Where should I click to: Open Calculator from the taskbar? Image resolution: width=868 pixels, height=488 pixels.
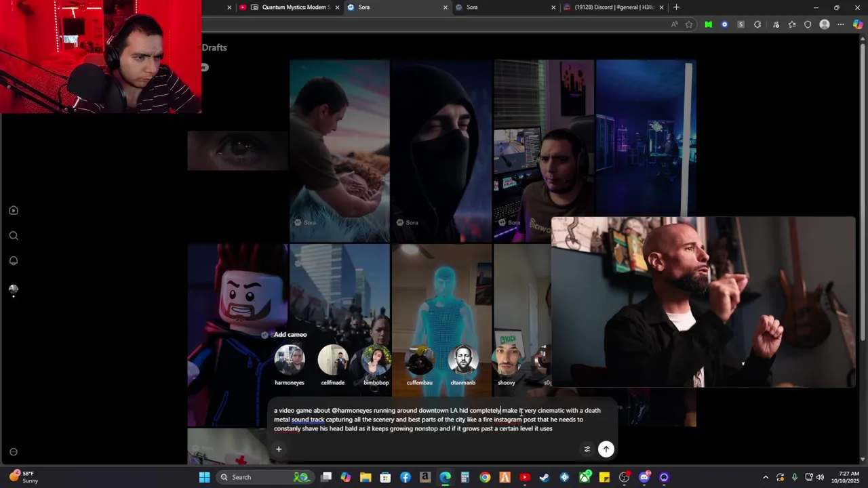point(465,477)
